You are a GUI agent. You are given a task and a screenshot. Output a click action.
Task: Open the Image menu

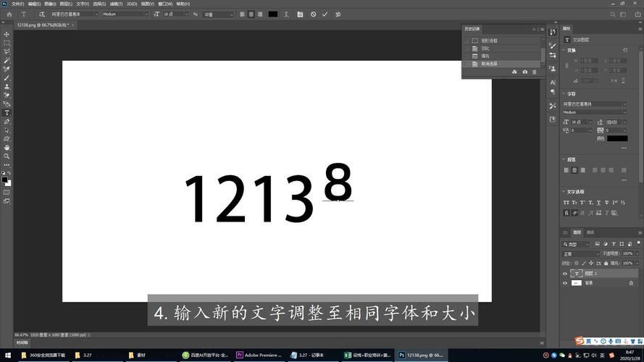[x=50, y=4]
